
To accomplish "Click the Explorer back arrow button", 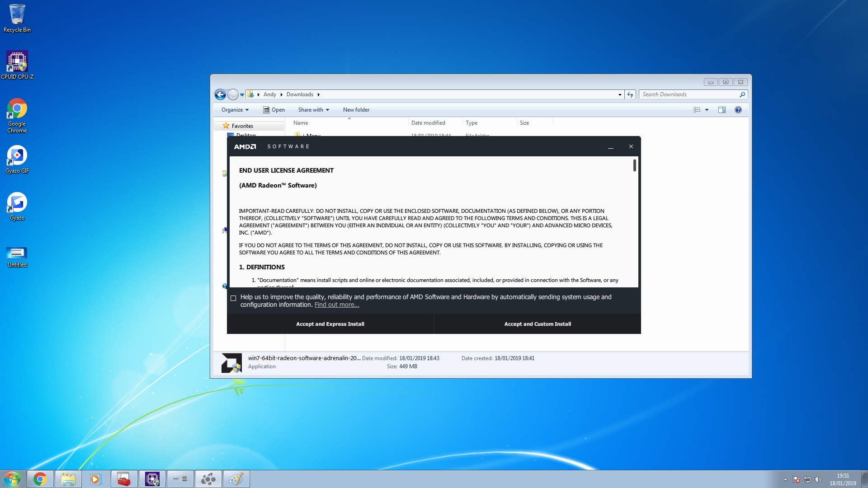I will click(220, 94).
